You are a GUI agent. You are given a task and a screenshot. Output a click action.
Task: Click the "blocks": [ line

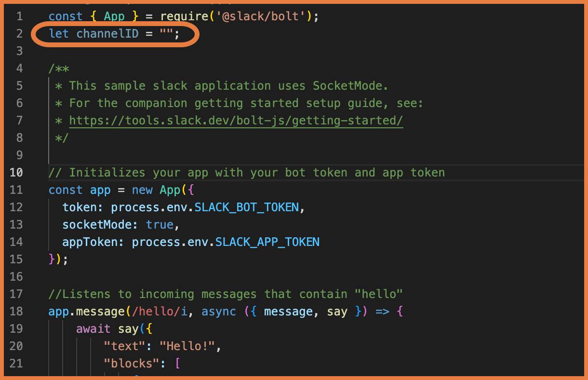(142, 364)
